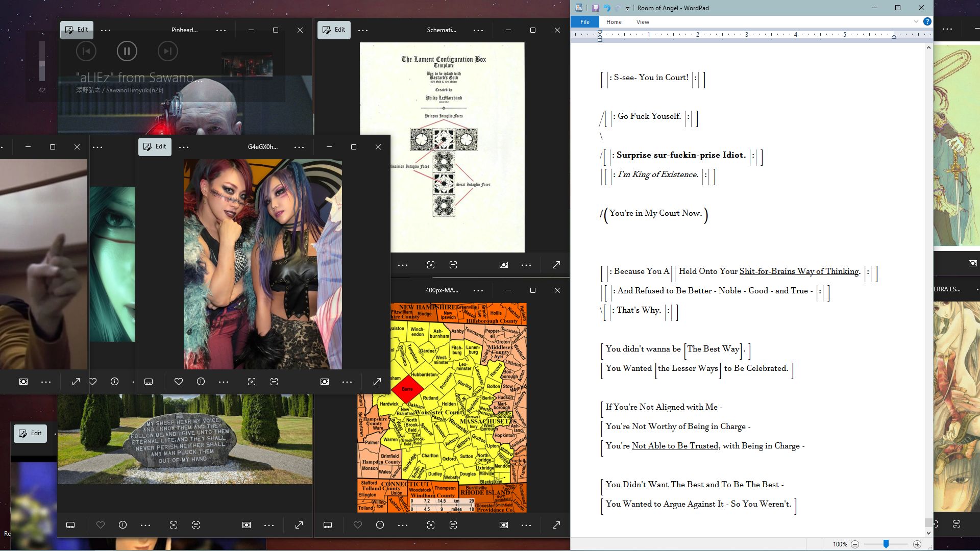Expand the collapsed WordPad ribbon
980x551 pixels.
pyautogui.click(x=916, y=21)
